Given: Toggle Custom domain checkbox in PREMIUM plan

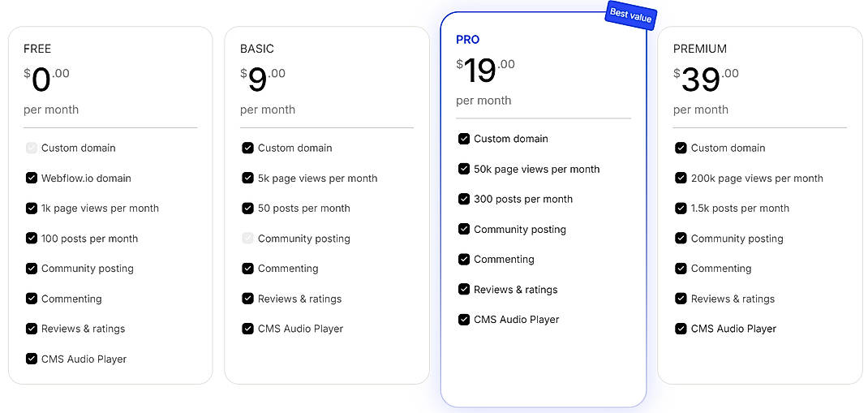Looking at the screenshot, I should 681,148.
